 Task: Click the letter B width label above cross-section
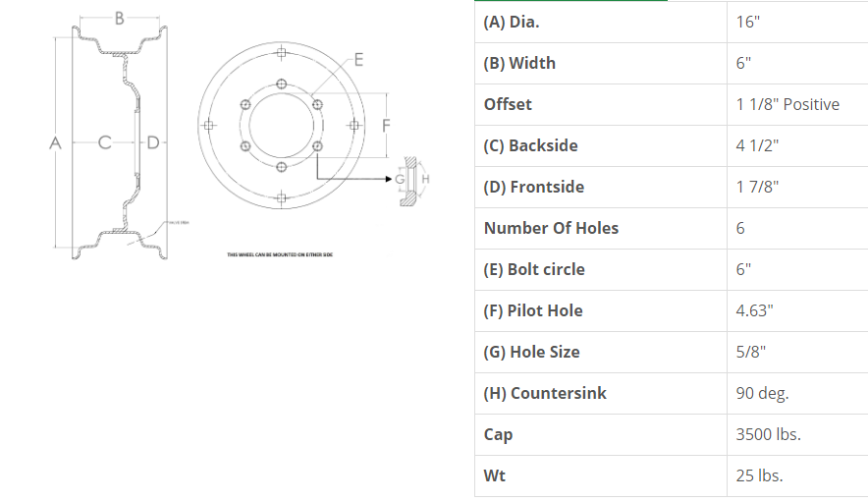point(119,18)
